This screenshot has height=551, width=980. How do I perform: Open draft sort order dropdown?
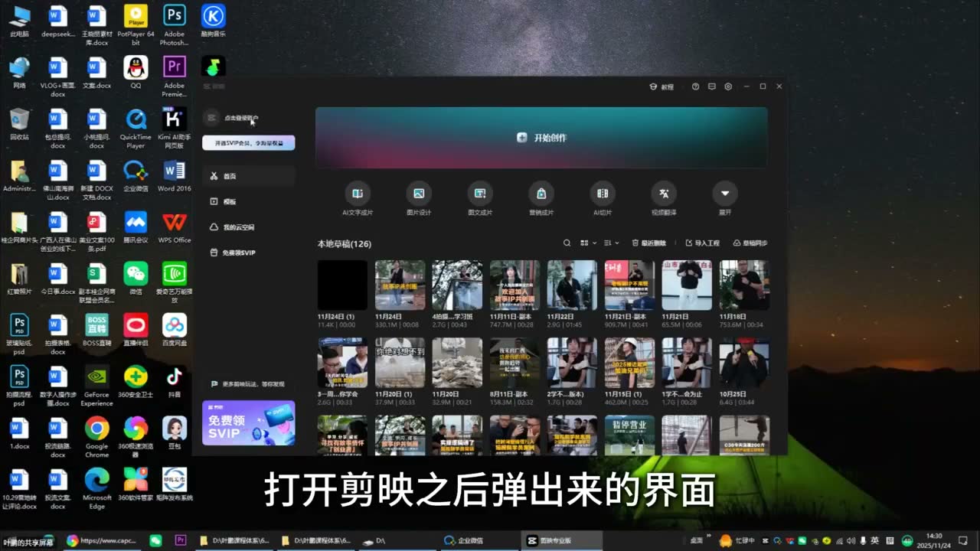point(611,243)
